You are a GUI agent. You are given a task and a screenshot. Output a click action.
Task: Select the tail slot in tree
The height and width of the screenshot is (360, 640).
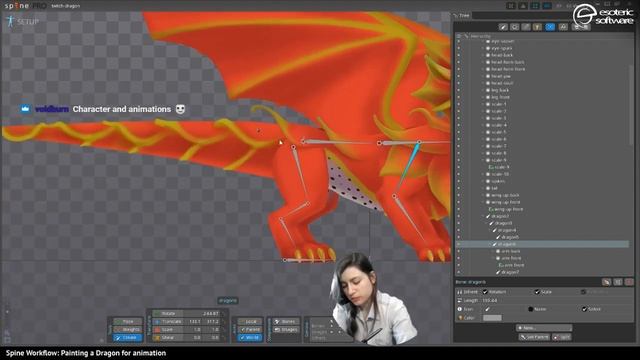point(494,188)
